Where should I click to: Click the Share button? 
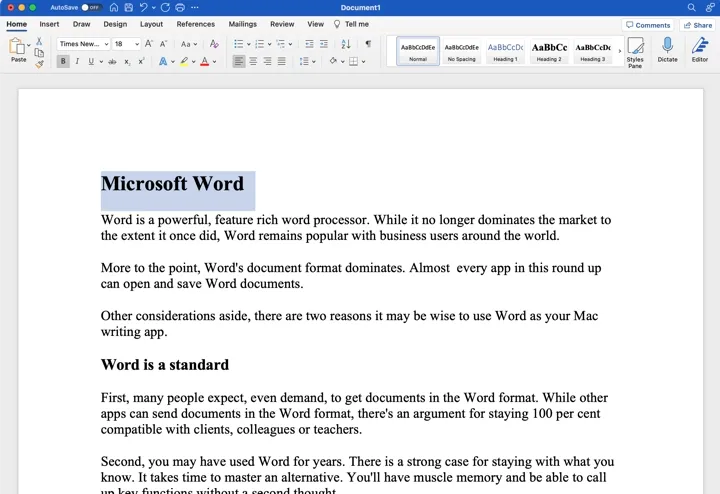point(698,25)
